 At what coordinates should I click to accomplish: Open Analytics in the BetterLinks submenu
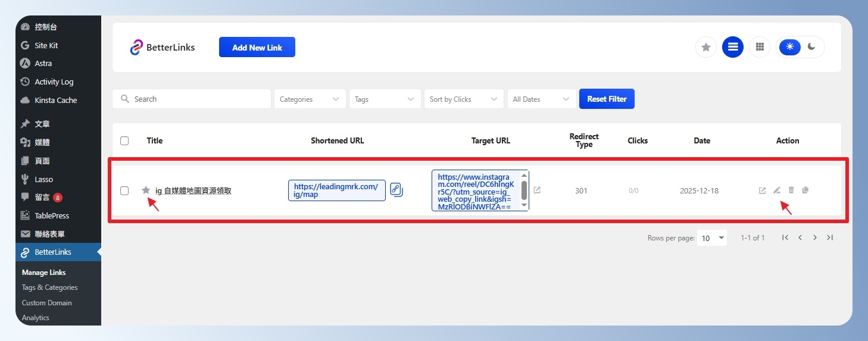(36, 318)
